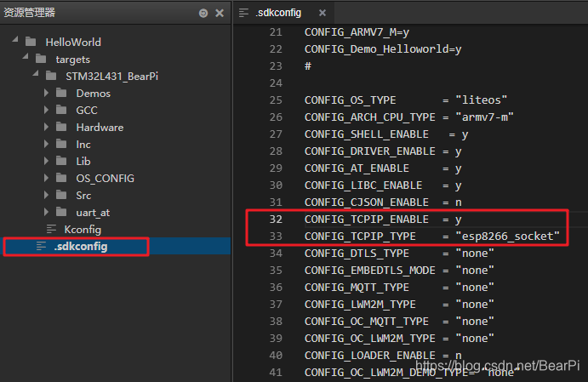Click CONFIG_LWM2M_TYPE on line 37
This screenshot has height=382, width=588.
point(360,305)
